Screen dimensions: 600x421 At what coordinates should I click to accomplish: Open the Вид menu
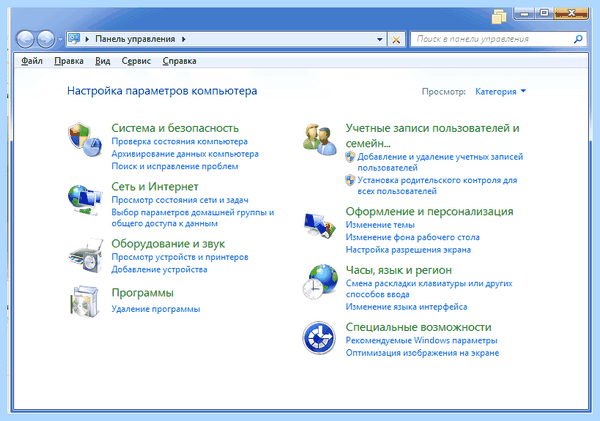pyautogui.click(x=103, y=61)
